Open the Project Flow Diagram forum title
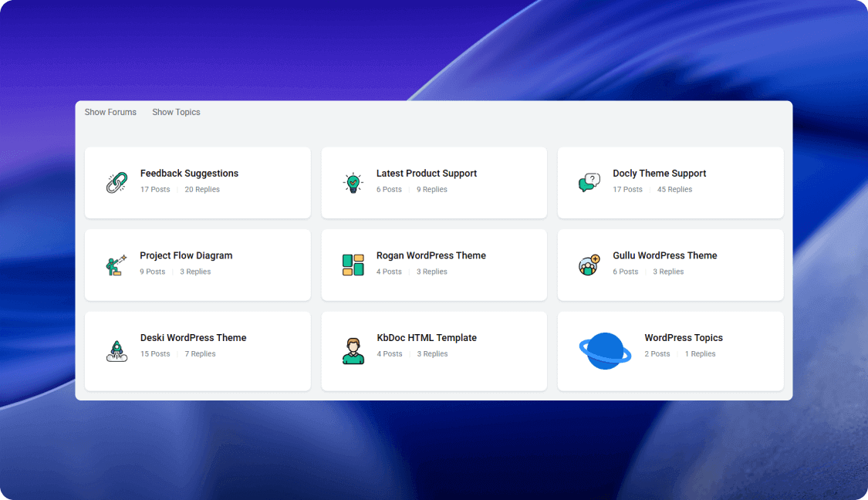Viewport: 868px width, 500px height. pyautogui.click(x=186, y=255)
